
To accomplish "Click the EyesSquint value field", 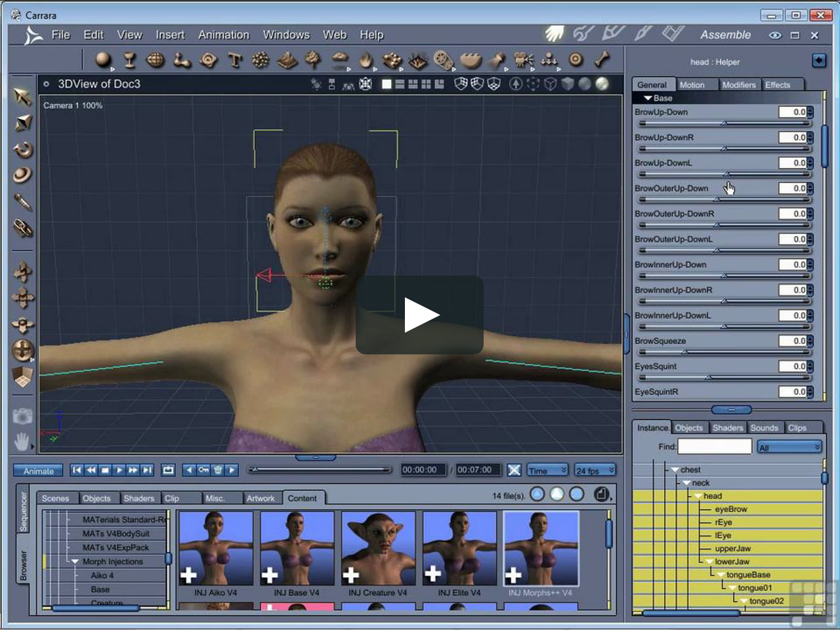I will pyautogui.click(x=793, y=366).
